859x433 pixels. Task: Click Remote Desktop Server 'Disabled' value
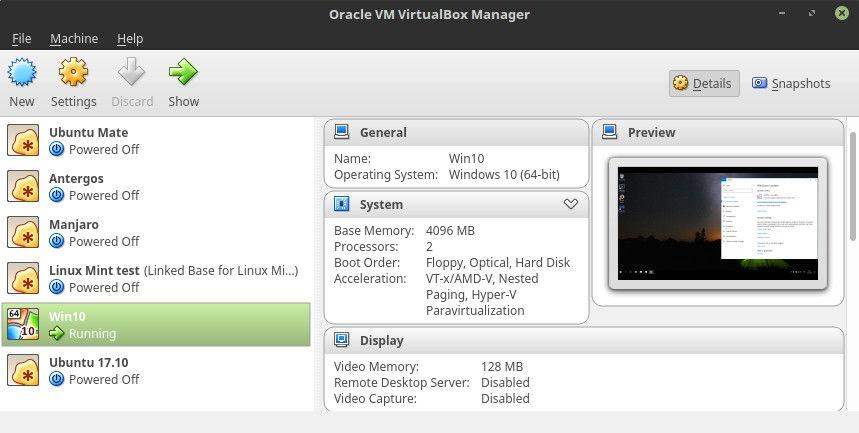click(505, 383)
